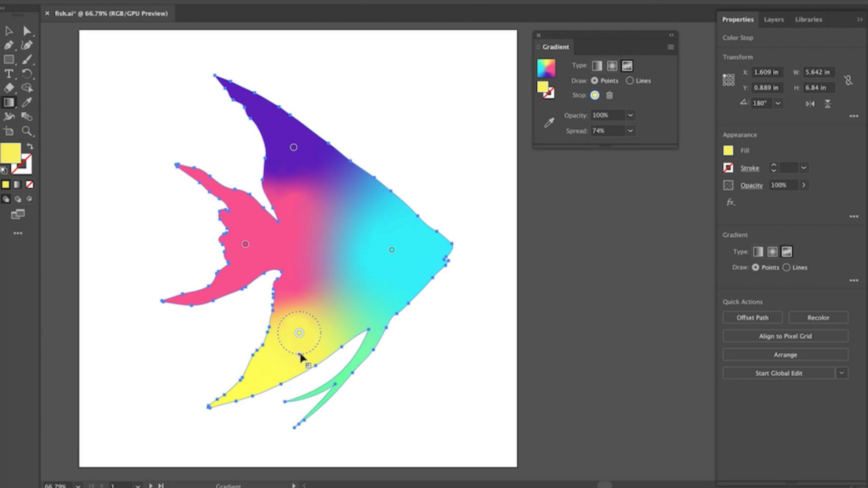Select the Paintbrush tool
The image size is (868, 488).
point(27,60)
